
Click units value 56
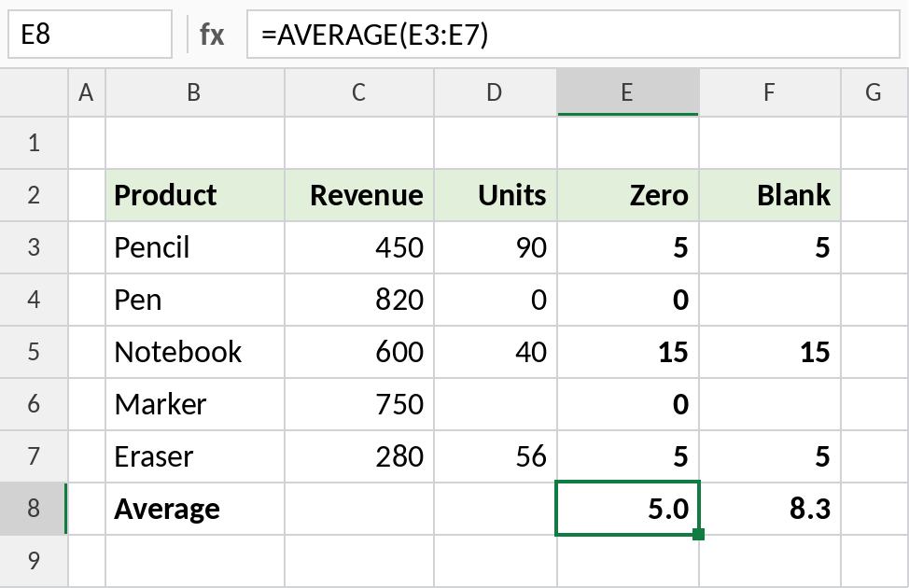pos(495,455)
